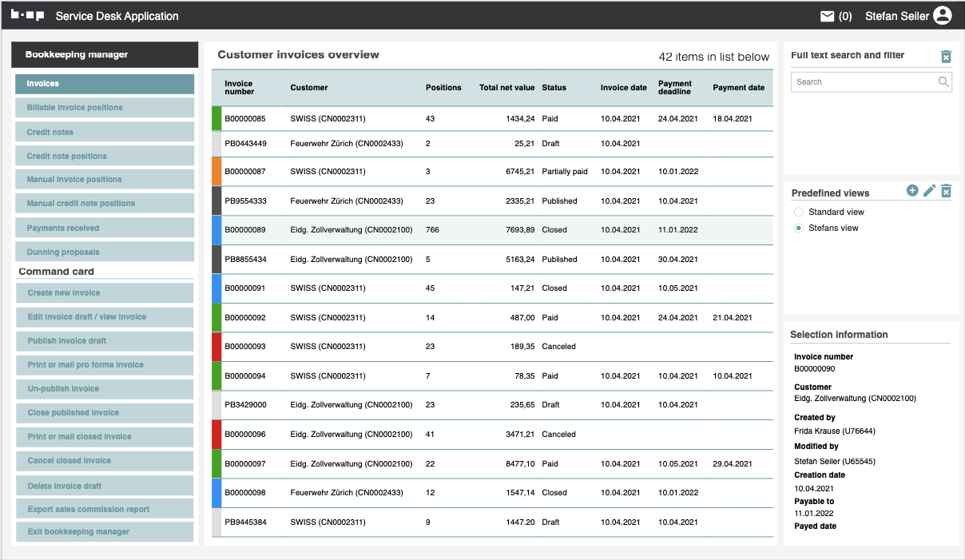The height and width of the screenshot is (560, 965).
Task: Click the search magnifier icon
Action: 943,81
